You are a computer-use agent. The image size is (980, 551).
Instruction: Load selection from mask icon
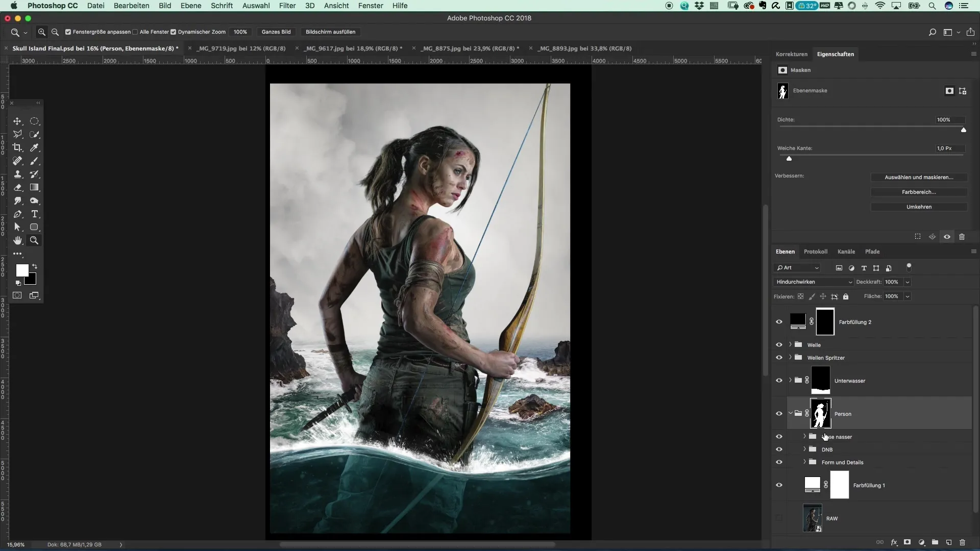918,237
